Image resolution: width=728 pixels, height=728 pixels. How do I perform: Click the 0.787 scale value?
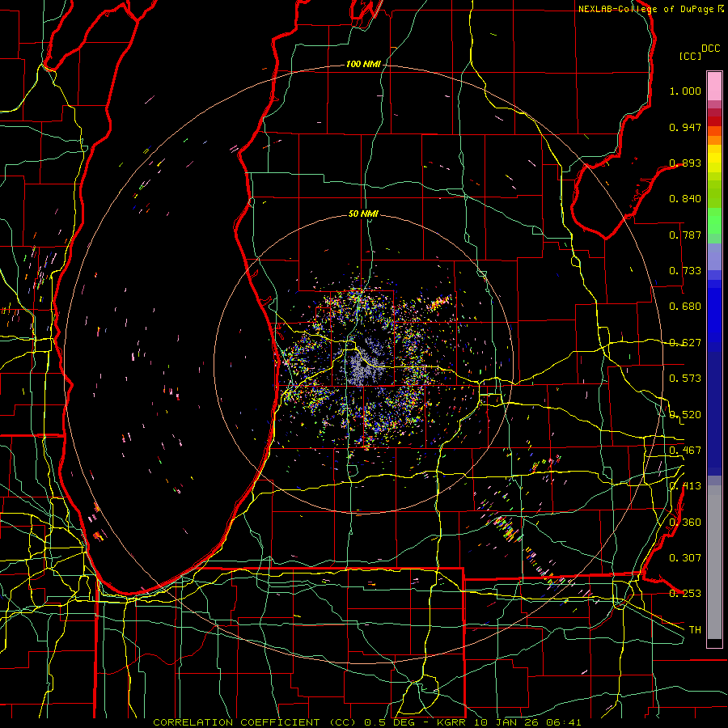coord(685,235)
